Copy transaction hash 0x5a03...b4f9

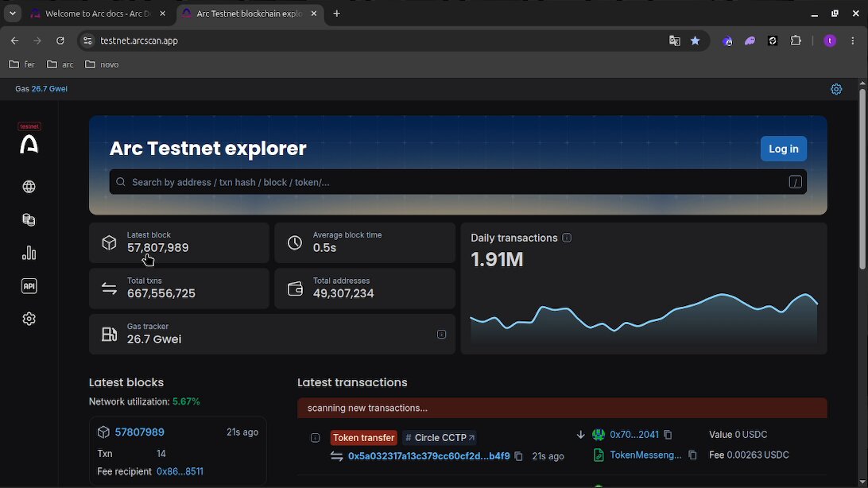tap(518, 456)
